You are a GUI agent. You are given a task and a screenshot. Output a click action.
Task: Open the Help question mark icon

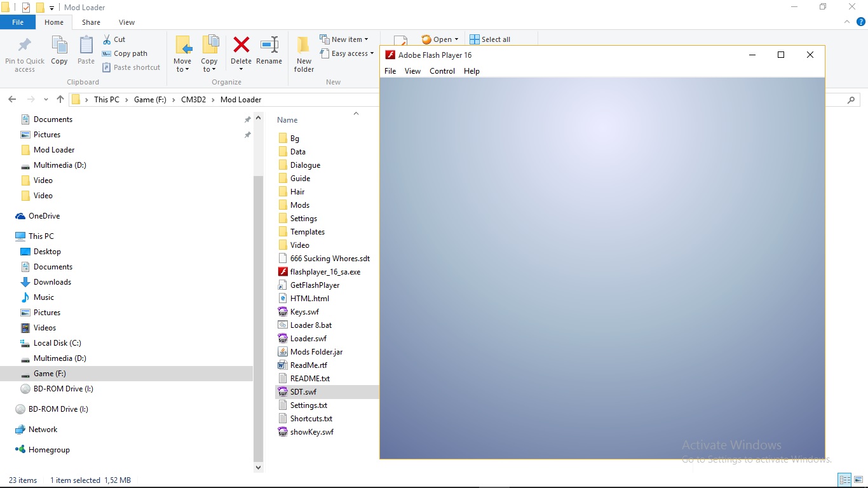(x=861, y=22)
